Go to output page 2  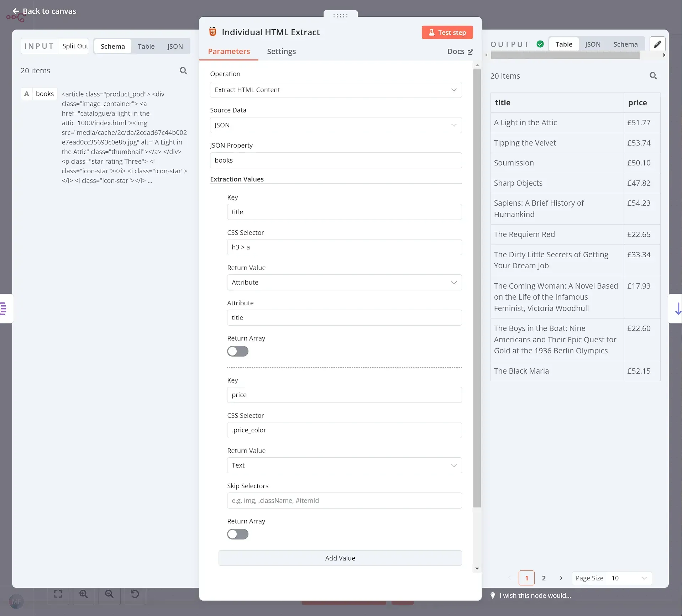coord(544,578)
